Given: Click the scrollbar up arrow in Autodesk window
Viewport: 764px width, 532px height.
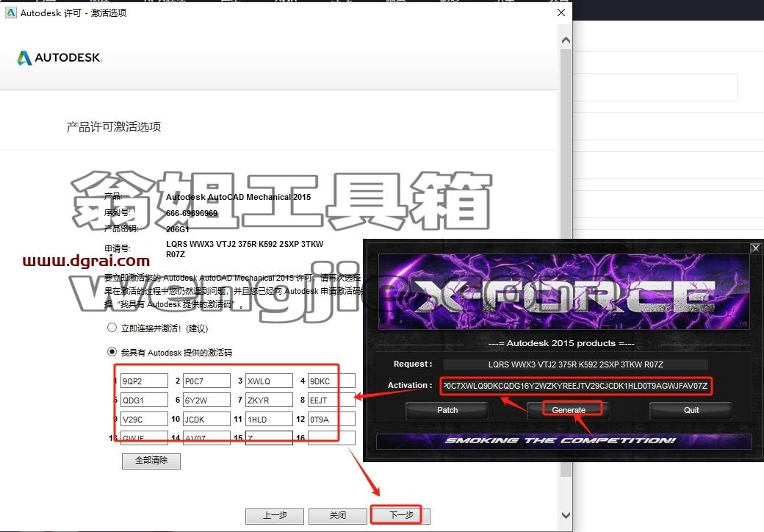Looking at the screenshot, I should click(566, 40).
